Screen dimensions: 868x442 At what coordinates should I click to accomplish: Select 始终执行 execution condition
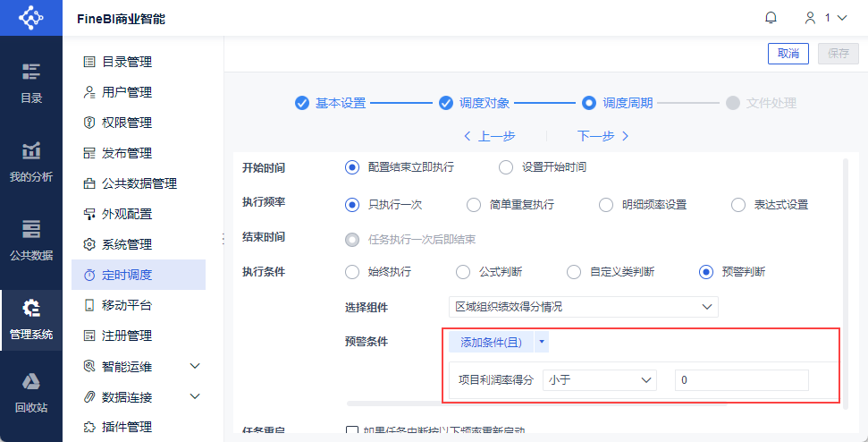click(352, 272)
